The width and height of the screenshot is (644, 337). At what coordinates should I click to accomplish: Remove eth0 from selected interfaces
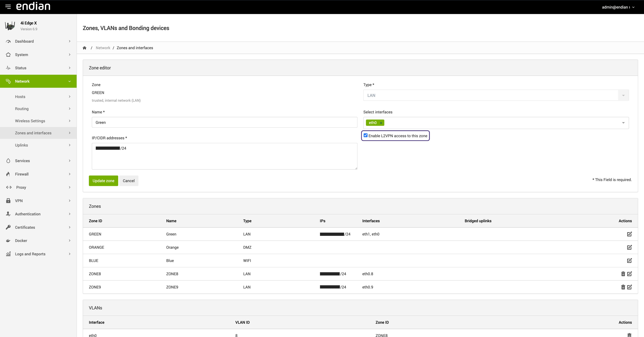point(381,123)
